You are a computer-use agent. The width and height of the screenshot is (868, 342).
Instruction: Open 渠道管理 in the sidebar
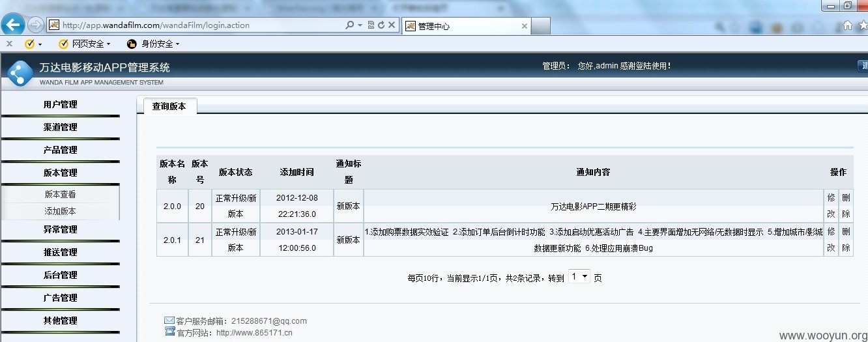tap(60, 127)
